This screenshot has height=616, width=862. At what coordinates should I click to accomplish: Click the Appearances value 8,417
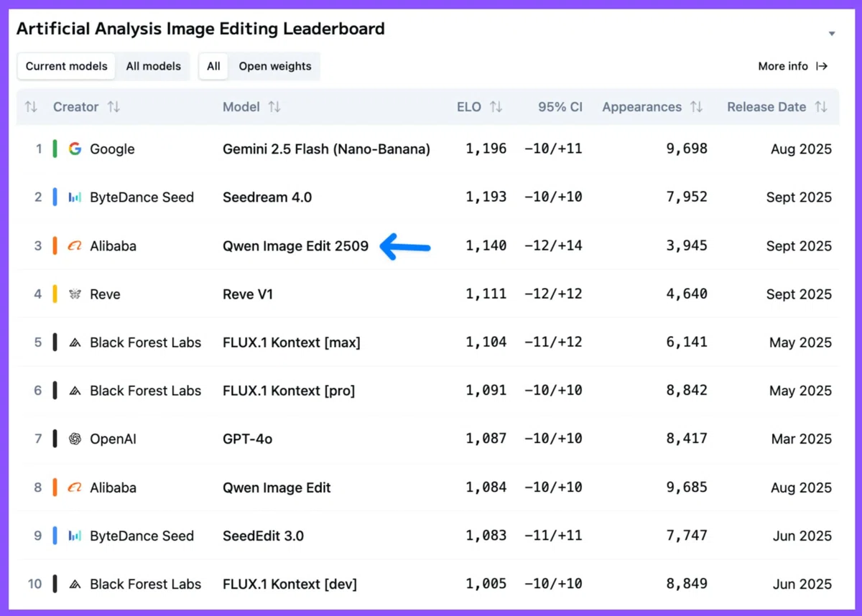coord(687,439)
